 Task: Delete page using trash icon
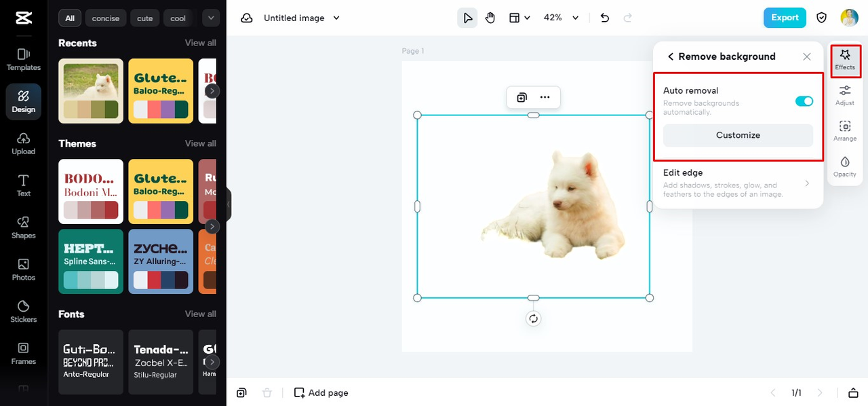pyautogui.click(x=267, y=392)
